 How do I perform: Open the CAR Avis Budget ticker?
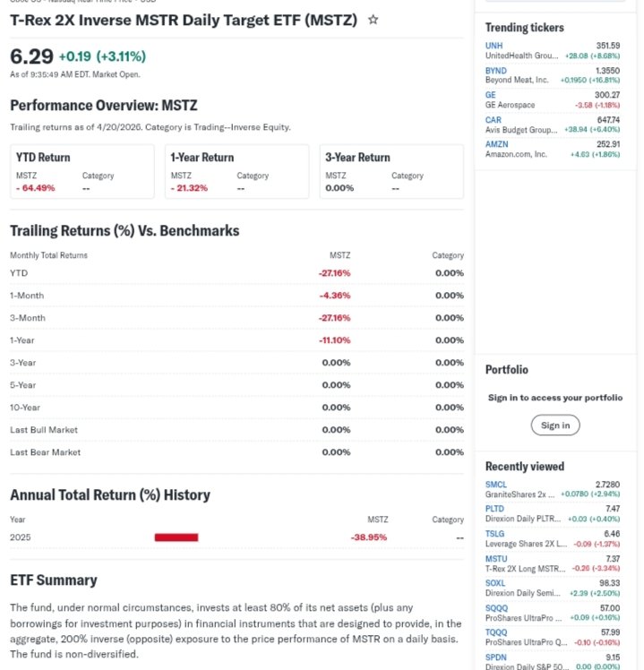pyautogui.click(x=494, y=119)
